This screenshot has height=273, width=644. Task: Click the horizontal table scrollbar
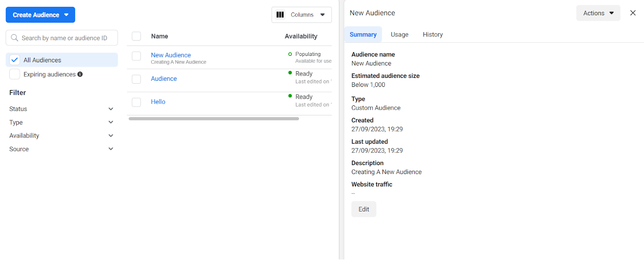click(213, 119)
